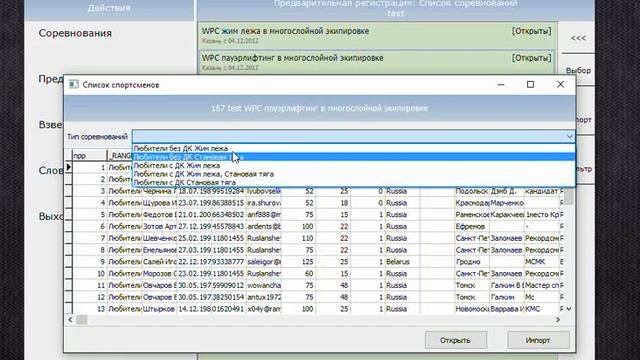Click the title cell Мастер сп
Image resolution: width=640 pixels, height=360 pixels.
tap(542, 285)
